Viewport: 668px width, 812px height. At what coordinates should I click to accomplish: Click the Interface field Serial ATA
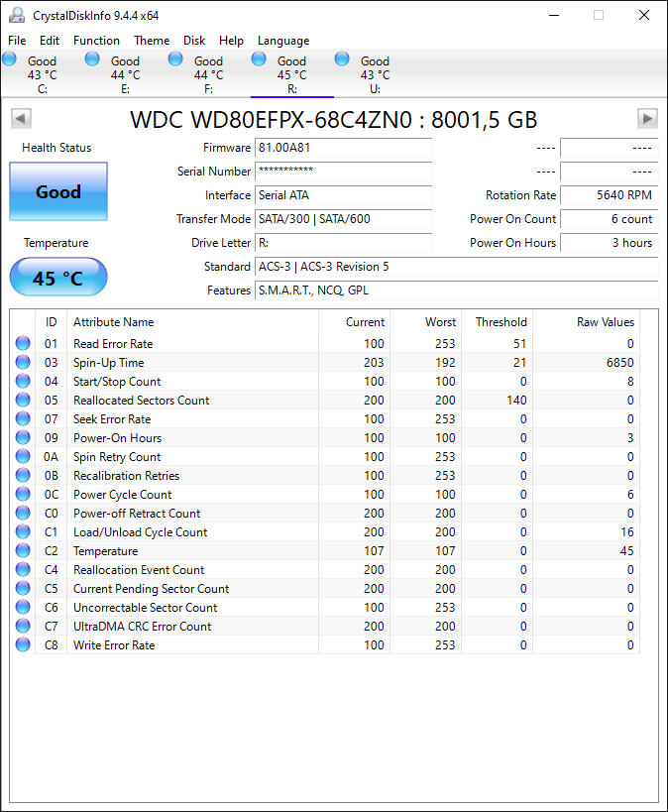click(344, 195)
